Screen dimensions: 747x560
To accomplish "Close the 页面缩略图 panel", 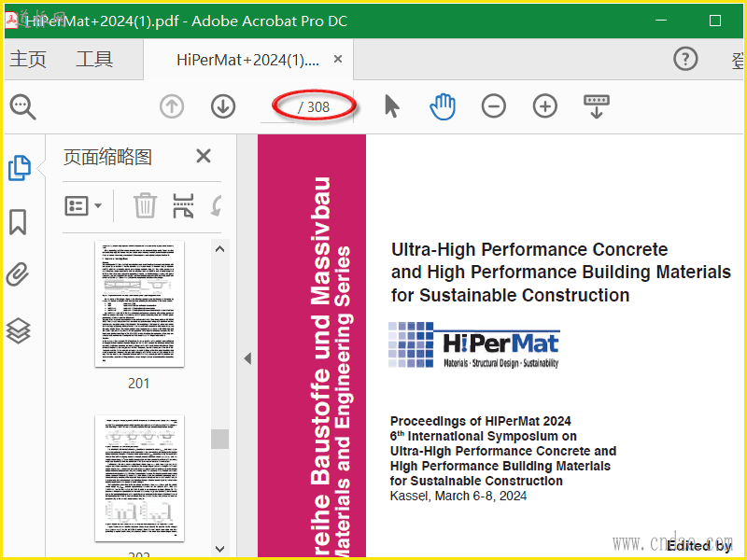I will coord(204,156).
